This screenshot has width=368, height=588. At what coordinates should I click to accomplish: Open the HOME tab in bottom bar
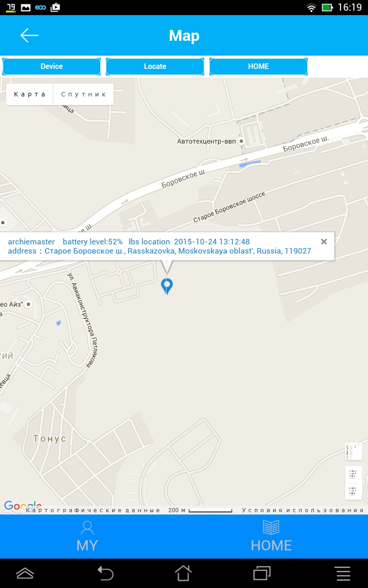271,536
